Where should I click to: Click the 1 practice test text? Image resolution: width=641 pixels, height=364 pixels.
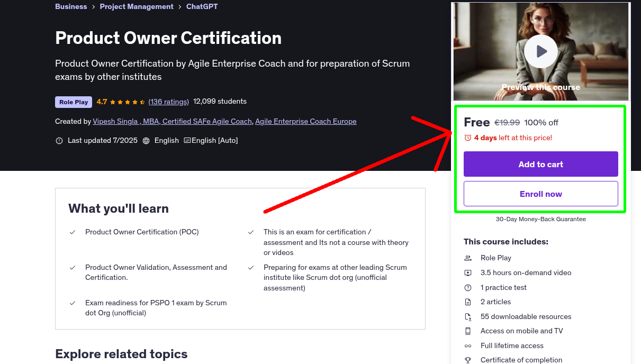tap(503, 288)
